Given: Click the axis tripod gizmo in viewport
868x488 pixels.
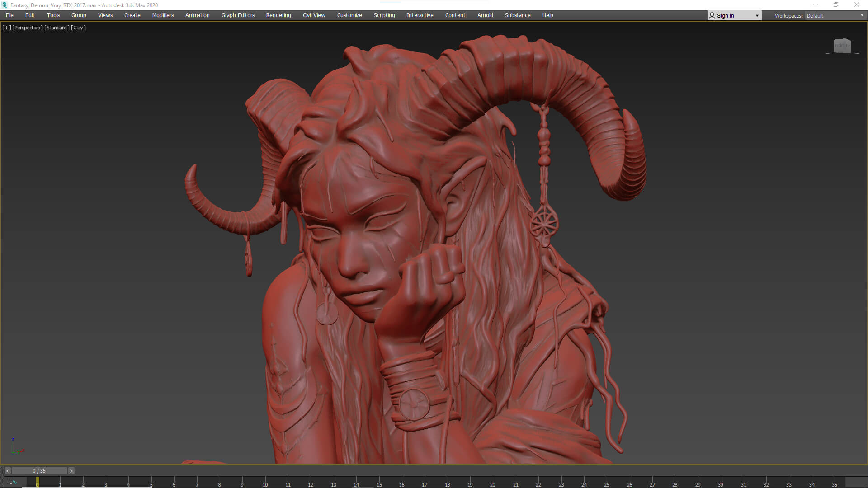Looking at the screenshot, I should click(x=17, y=446).
